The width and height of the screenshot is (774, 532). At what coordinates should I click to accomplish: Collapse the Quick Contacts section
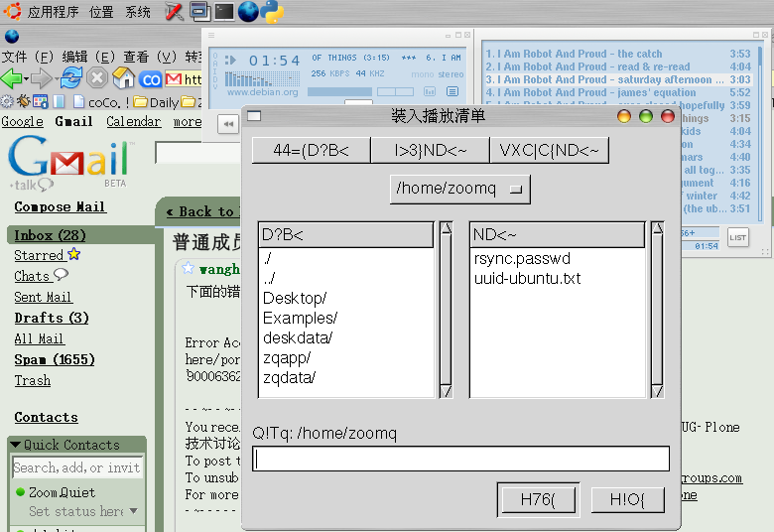[x=16, y=445]
